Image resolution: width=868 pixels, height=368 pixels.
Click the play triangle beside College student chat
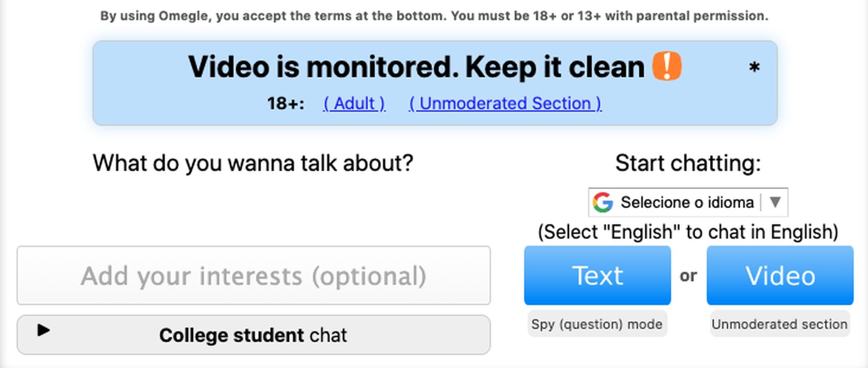[x=43, y=331]
